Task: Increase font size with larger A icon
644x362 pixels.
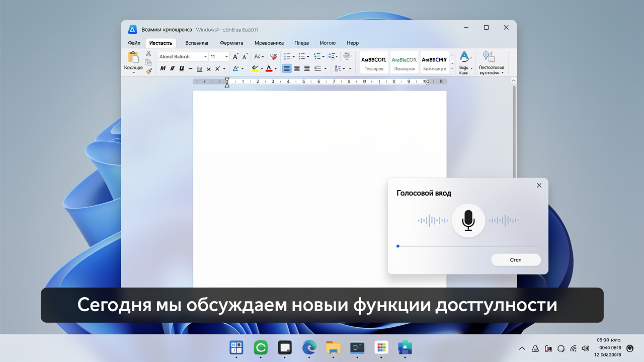Action: [x=235, y=57]
